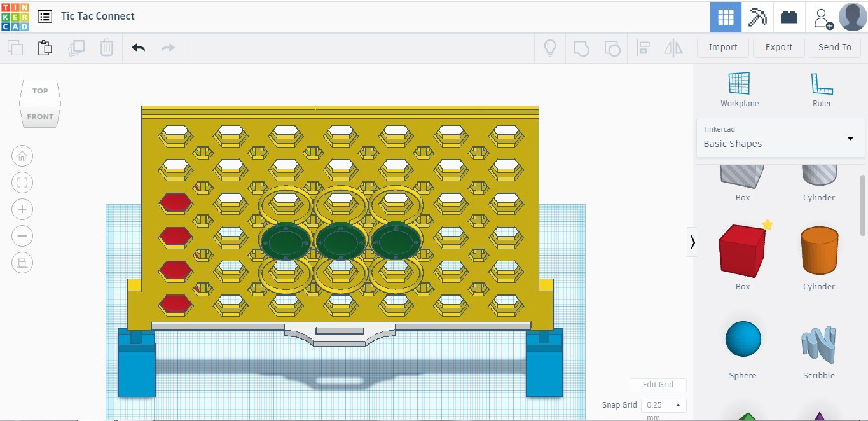Pick the blue Sphere shape
Viewport: 868px width, 421px height.
(x=743, y=339)
